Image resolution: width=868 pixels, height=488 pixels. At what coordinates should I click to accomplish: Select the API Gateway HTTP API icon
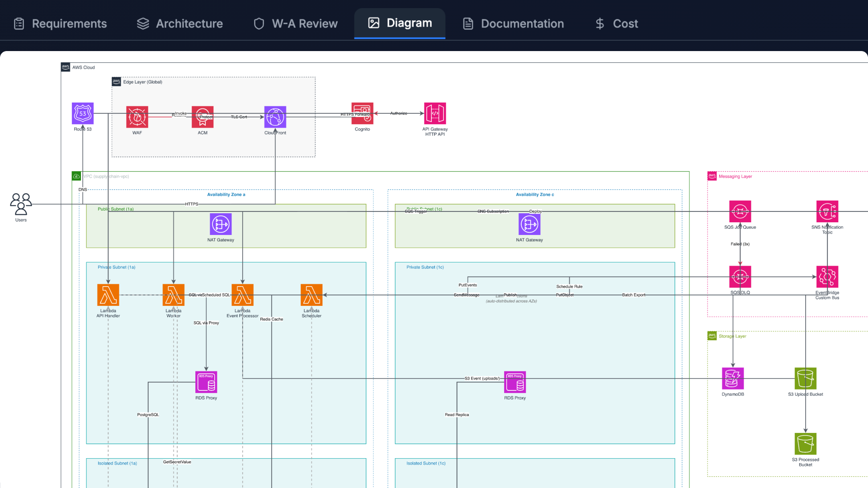[x=435, y=113]
